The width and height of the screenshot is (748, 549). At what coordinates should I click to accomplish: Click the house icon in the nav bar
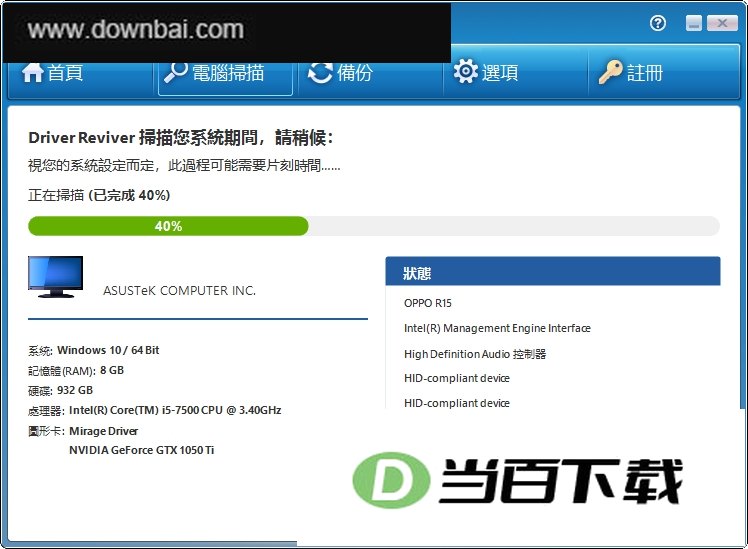coord(32,73)
